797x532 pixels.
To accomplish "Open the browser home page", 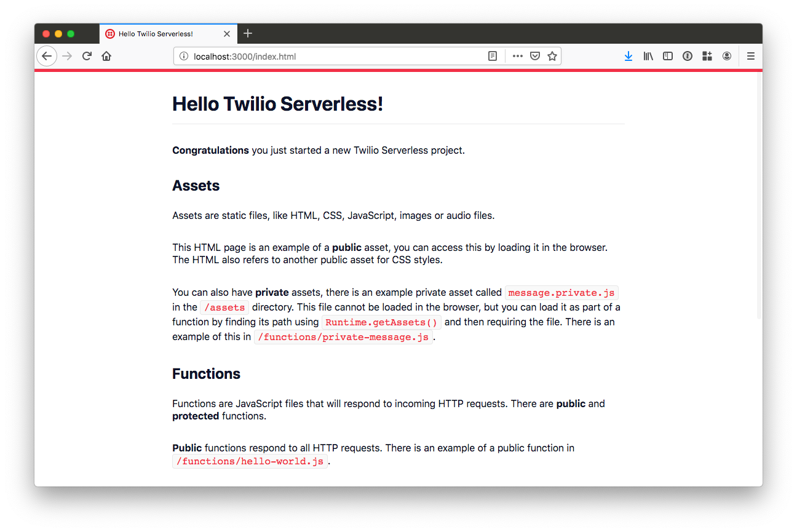I will pyautogui.click(x=106, y=56).
